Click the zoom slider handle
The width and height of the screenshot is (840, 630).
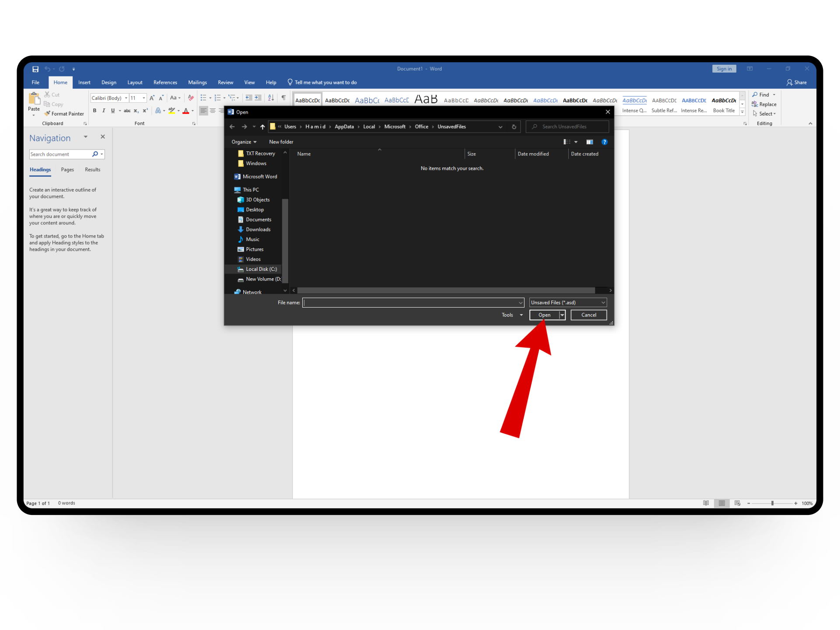pos(773,503)
